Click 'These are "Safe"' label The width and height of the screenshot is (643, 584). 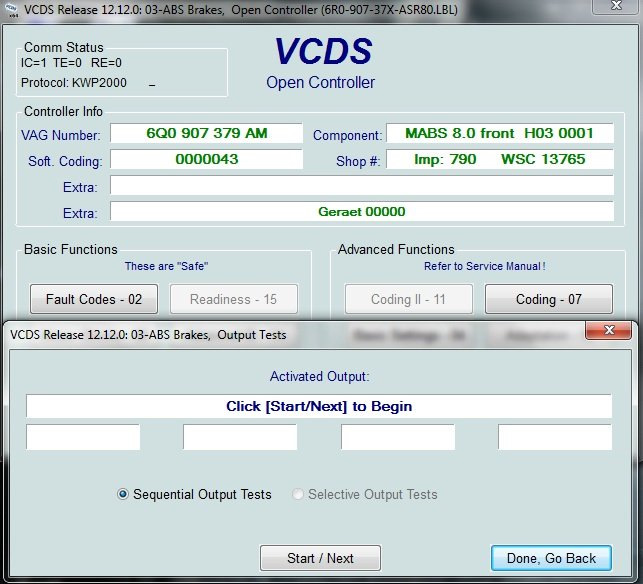click(166, 266)
